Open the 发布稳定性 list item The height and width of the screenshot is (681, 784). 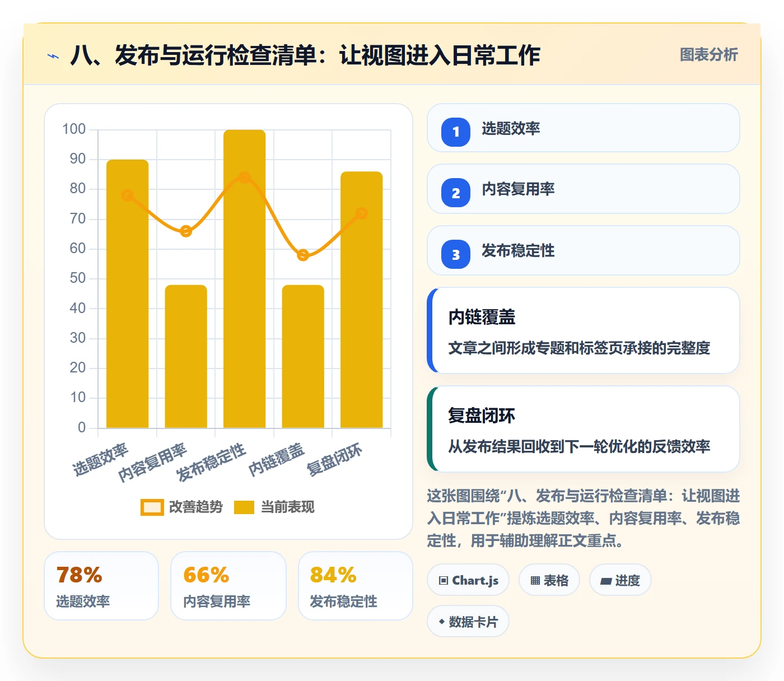click(x=583, y=250)
